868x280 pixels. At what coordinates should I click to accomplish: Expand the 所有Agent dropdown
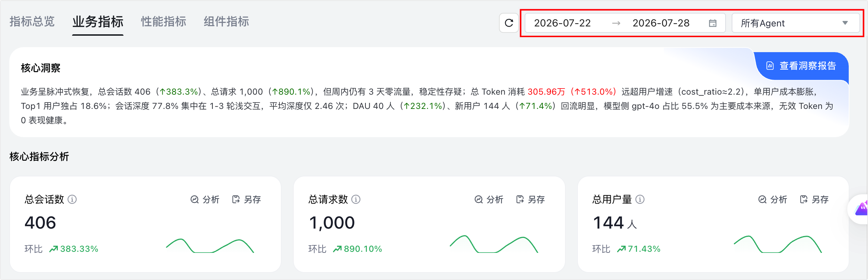[796, 23]
